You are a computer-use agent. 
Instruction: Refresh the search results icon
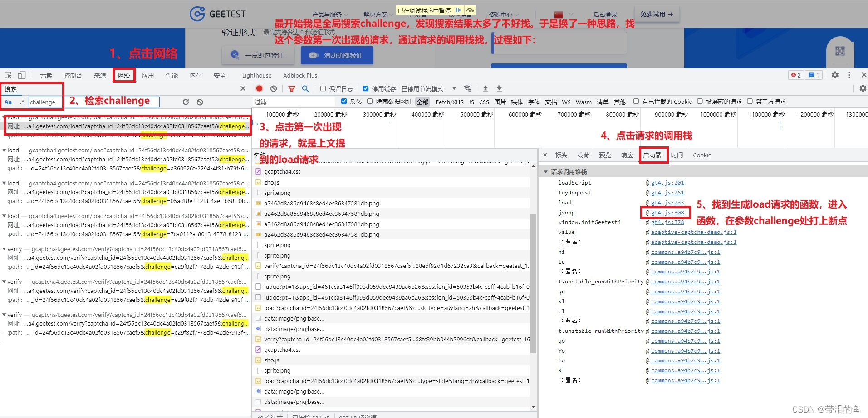point(186,102)
